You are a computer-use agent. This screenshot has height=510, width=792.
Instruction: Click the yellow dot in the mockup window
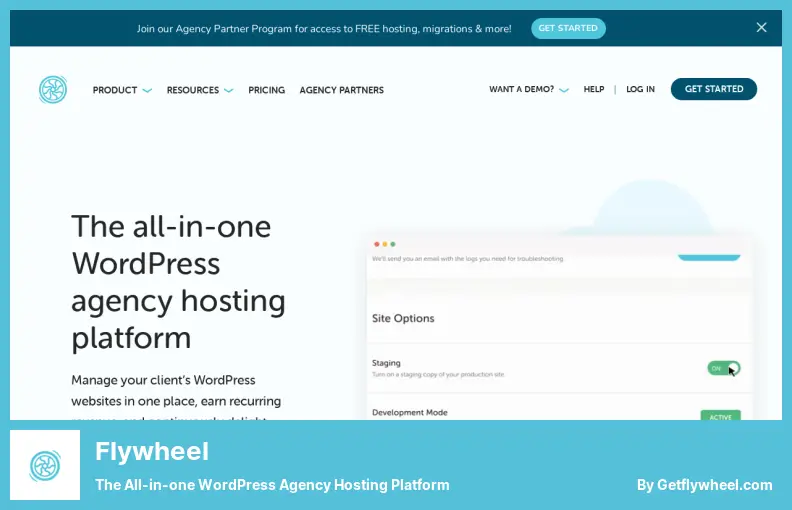pos(385,244)
